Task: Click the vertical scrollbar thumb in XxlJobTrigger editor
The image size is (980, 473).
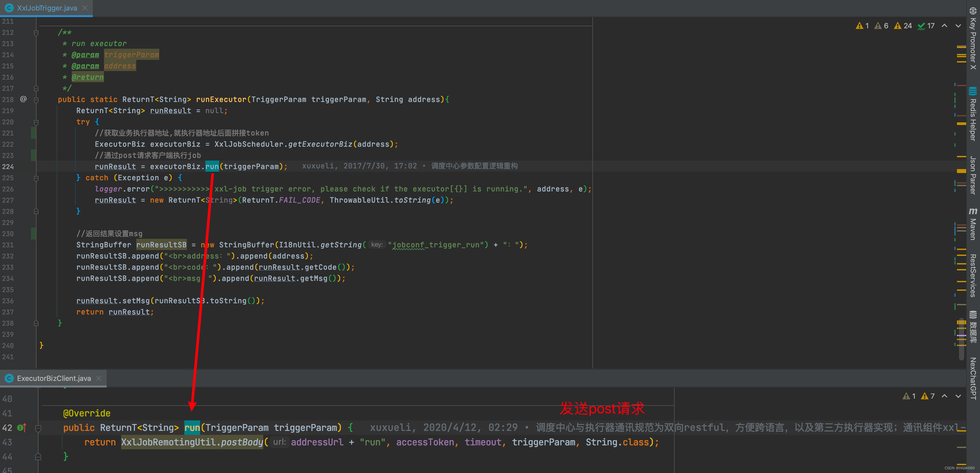Action: point(961,338)
